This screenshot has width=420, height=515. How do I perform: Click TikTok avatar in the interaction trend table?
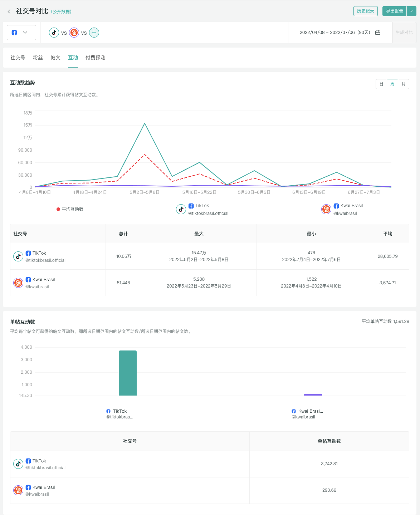(18, 256)
